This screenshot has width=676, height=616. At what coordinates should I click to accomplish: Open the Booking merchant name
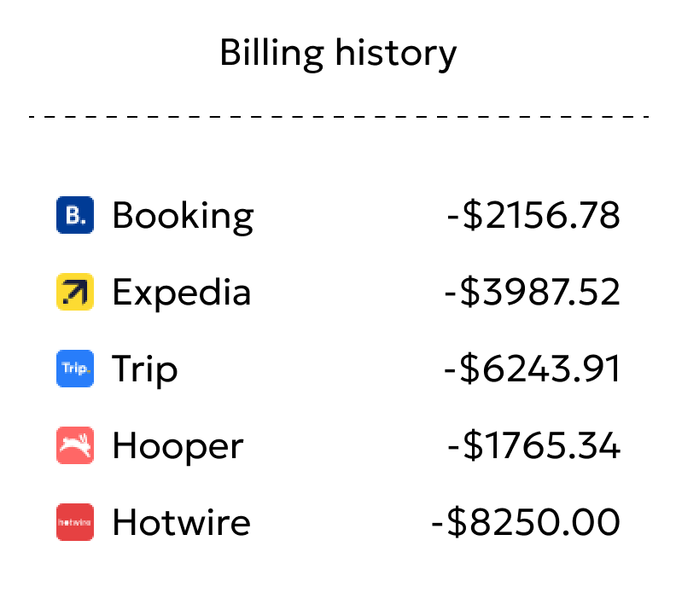point(183,217)
